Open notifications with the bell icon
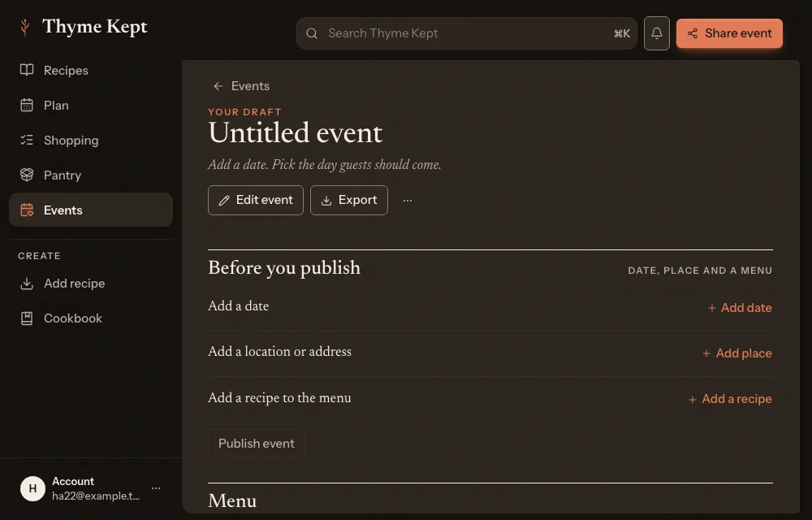 click(657, 33)
